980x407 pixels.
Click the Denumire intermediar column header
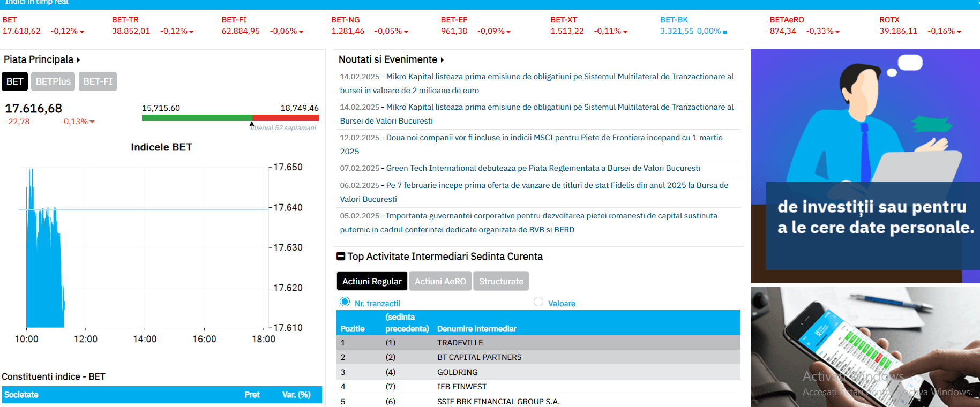pyautogui.click(x=477, y=329)
